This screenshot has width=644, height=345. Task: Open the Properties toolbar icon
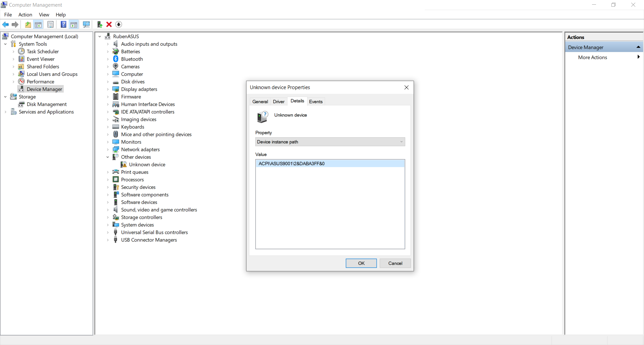click(51, 24)
